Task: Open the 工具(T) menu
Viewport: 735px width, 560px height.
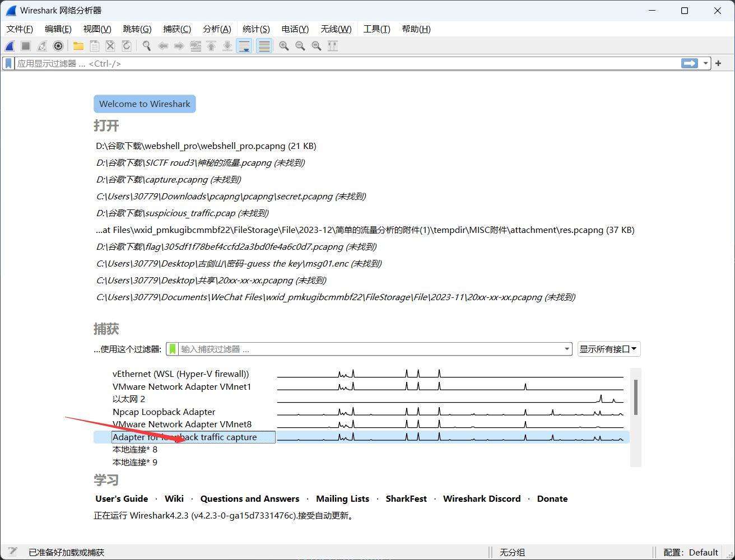Action: click(x=377, y=29)
